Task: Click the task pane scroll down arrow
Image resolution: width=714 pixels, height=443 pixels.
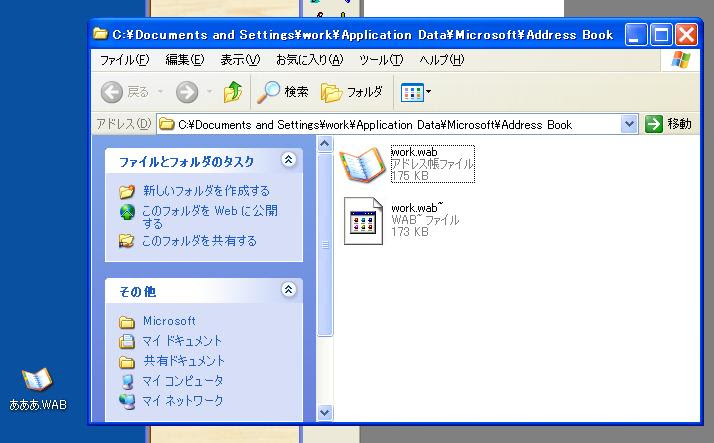Action: click(x=325, y=412)
